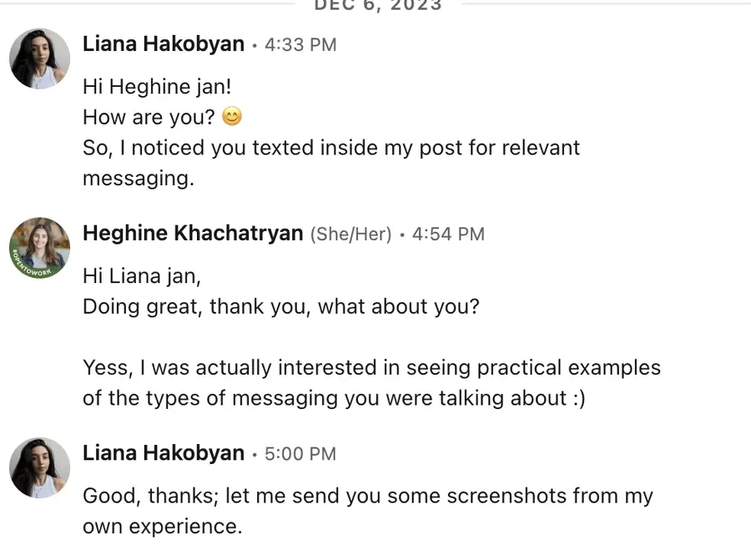
Task: Click the (She/Her) pronoun label
Action: [x=350, y=235]
